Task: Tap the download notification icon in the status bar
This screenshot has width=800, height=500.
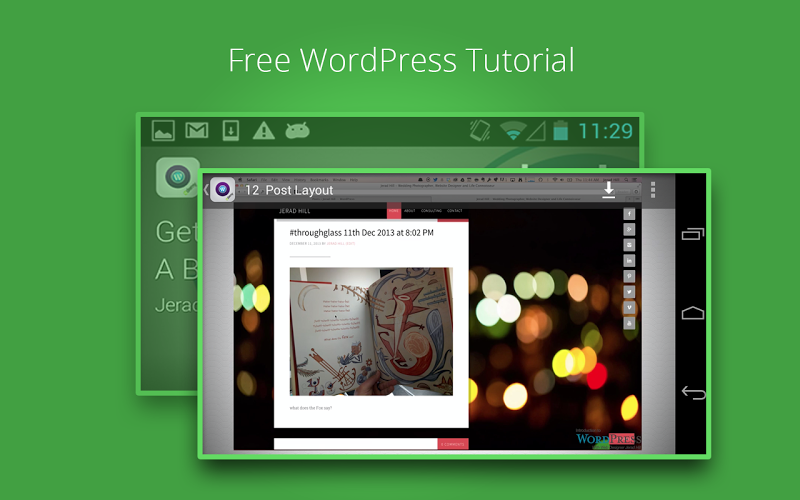Action: click(231, 131)
